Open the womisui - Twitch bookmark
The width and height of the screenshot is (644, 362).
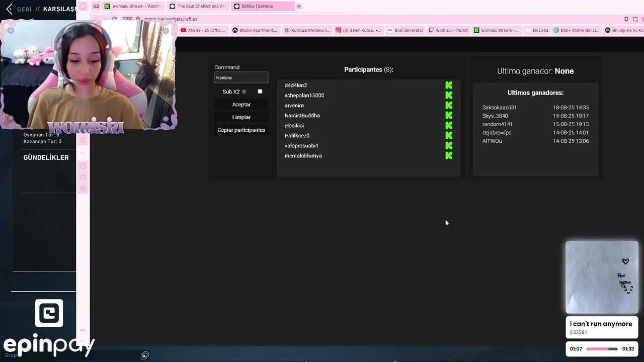448,30
